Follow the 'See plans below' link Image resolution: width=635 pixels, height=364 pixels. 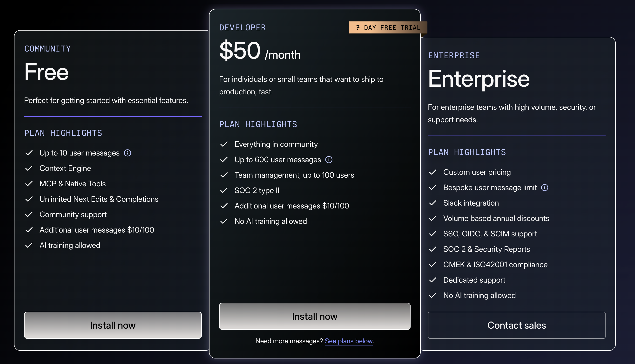pyautogui.click(x=349, y=341)
